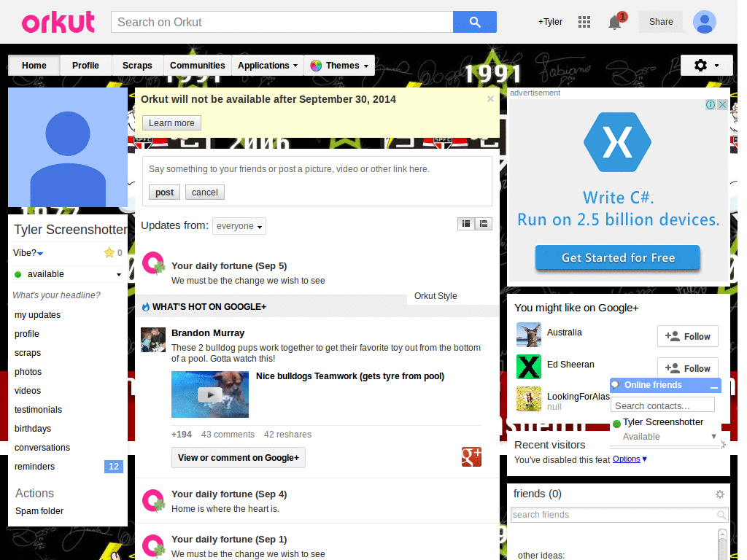Open the Spam folder action
Image resolution: width=747 pixels, height=560 pixels.
coord(39,511)
